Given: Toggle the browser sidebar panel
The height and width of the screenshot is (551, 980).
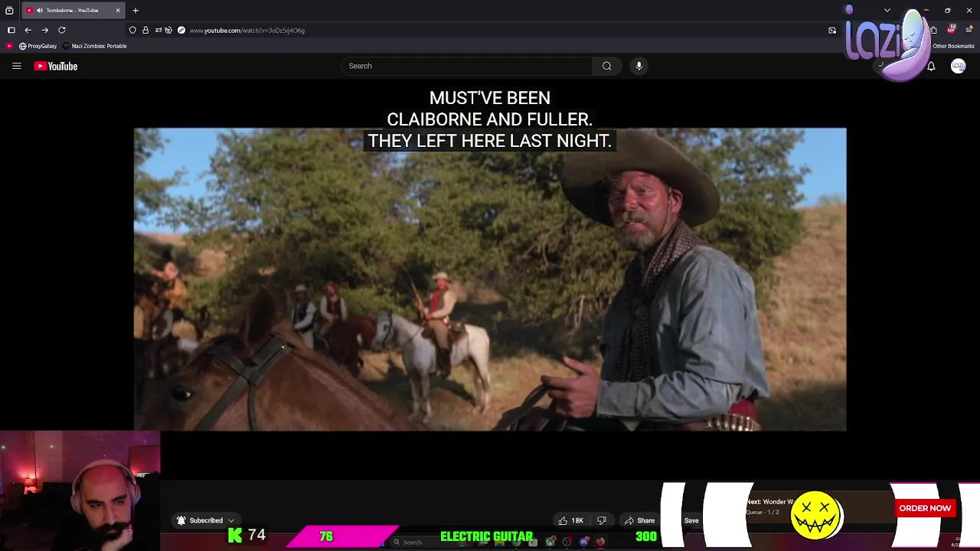Looking at the screenshot, I should [11, 31].
